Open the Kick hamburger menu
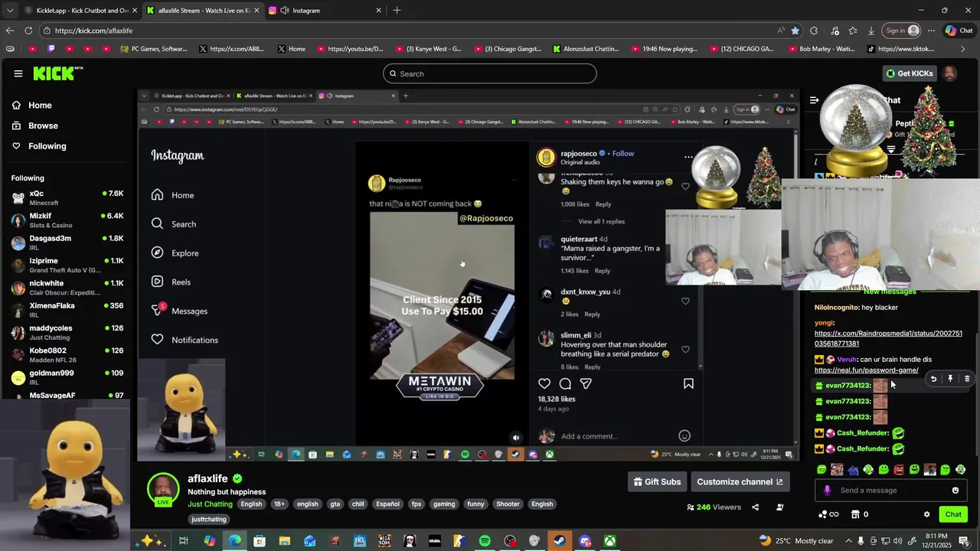The image size is (980, 551). (x=18, y=73)
